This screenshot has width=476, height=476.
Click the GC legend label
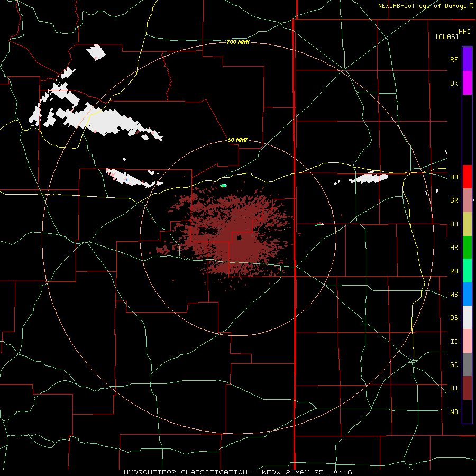point(454,365)
